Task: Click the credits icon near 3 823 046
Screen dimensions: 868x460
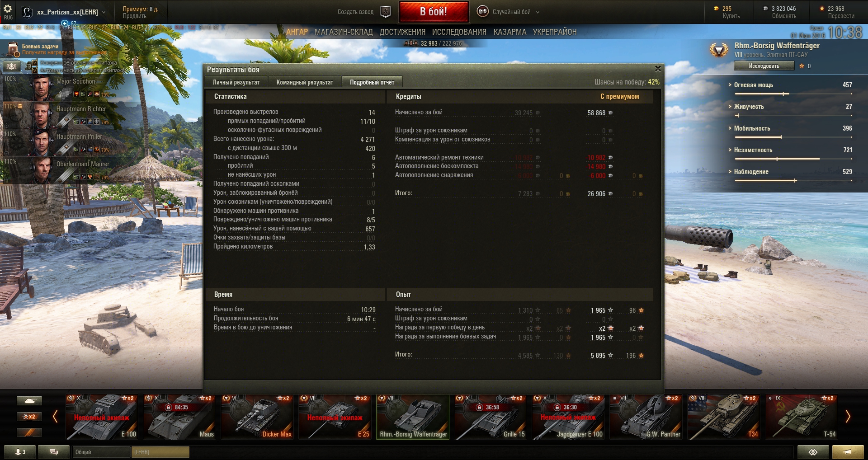Action: (x=765, y=9)
